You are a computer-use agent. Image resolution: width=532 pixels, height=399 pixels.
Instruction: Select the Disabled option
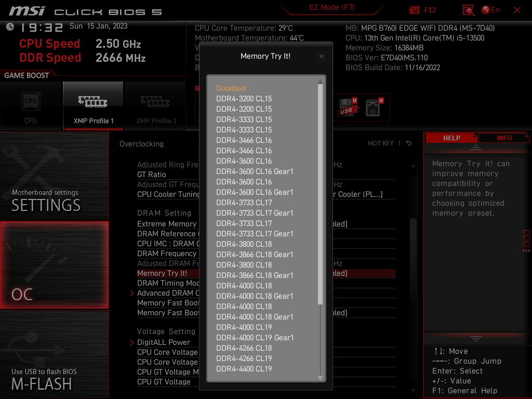coord(231,88)
